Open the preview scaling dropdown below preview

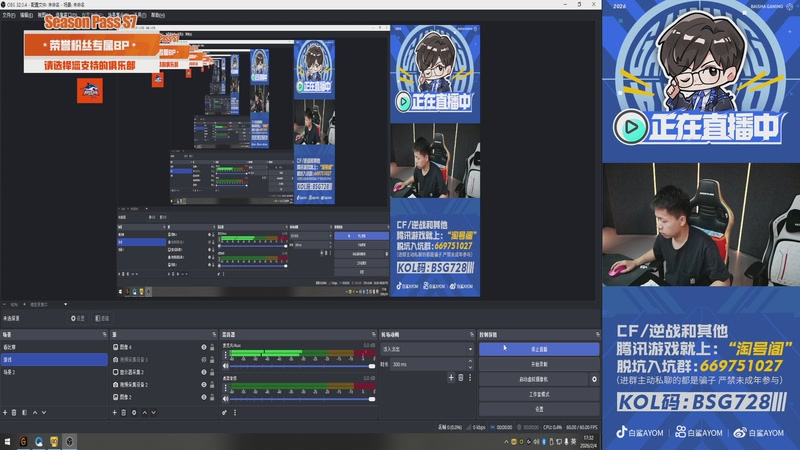click(x=48, y=305)
